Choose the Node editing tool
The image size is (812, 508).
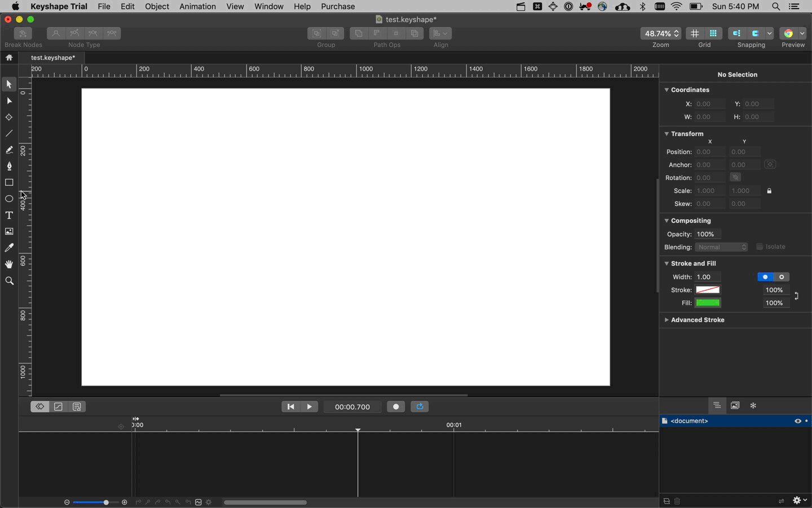pos(9,100)
